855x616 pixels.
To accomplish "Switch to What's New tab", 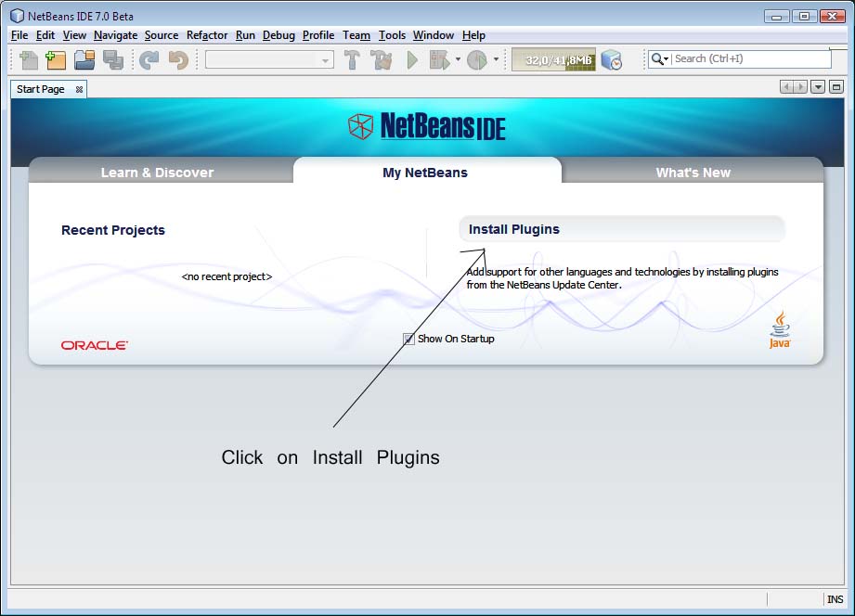I will coord(693,173).
